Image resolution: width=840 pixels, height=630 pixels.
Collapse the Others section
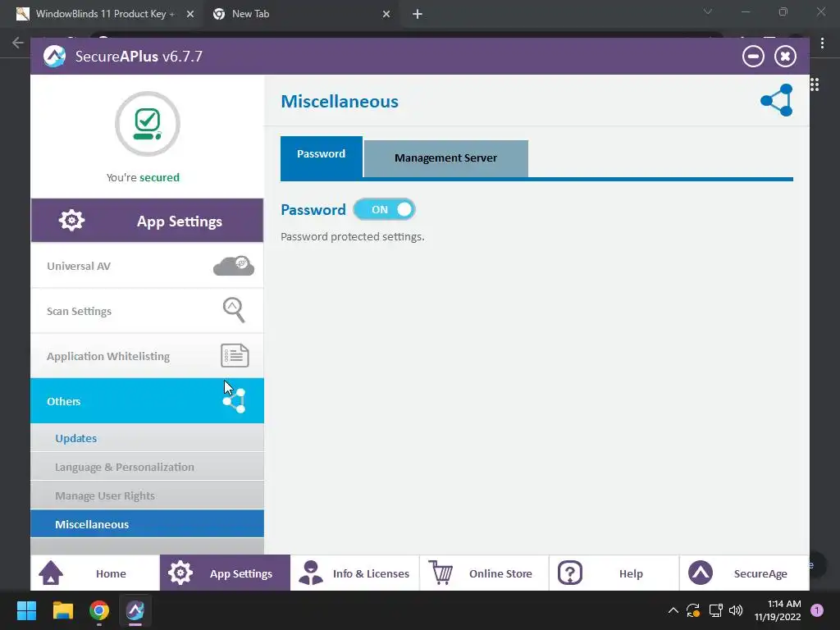point(148,400)
